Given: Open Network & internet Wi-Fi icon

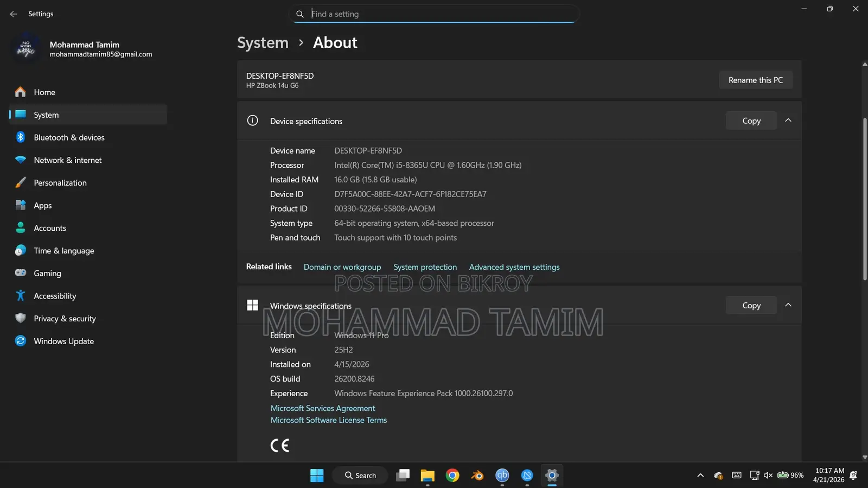Looking at the screenshot, I should 21,160.
